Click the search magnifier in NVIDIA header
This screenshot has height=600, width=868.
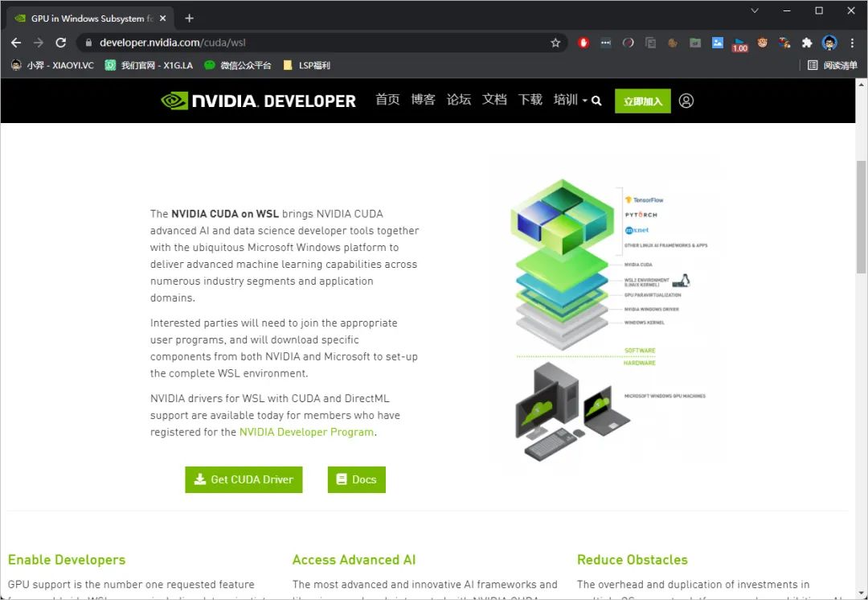click(x=596, y=101)
